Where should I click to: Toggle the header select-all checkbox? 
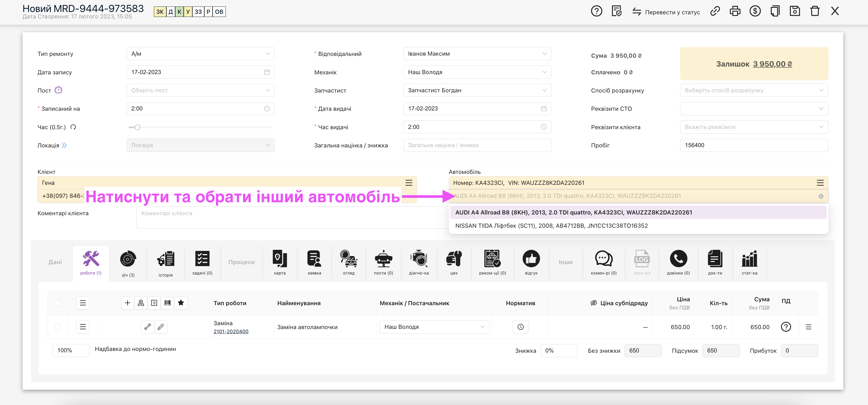tap(58, 303)
